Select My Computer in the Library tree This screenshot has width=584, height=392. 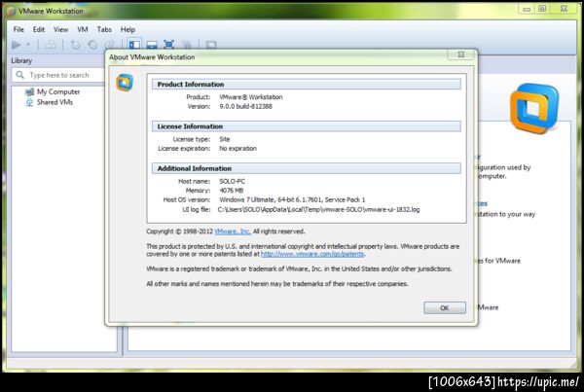(58, 91)
